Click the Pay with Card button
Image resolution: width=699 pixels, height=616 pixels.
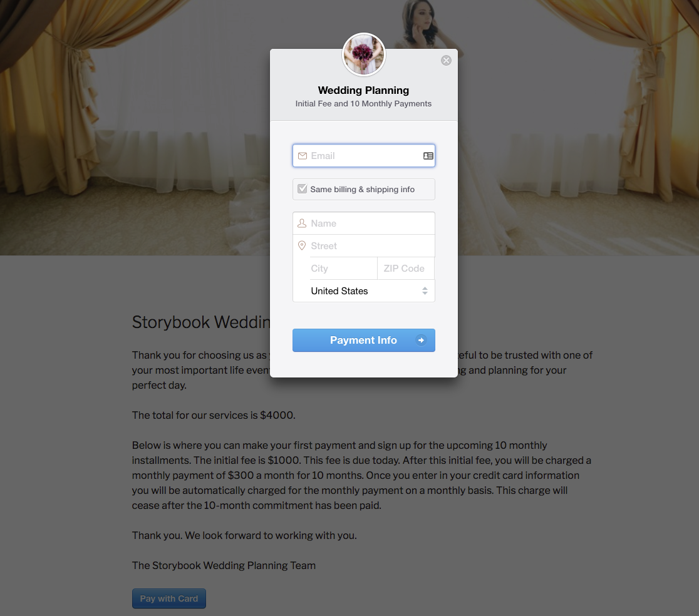point(169,598)
